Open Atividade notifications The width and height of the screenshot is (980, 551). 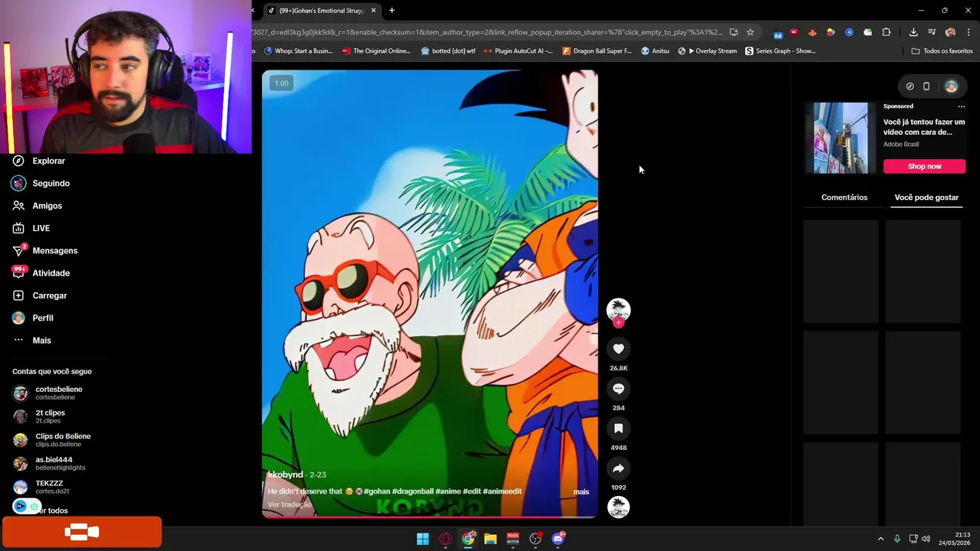(41, 272)
